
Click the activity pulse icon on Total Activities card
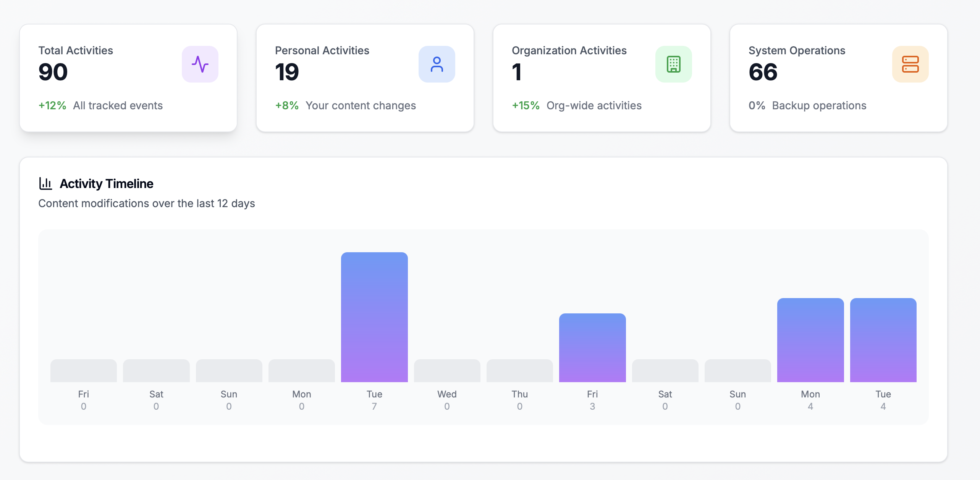pyautogui.click(x=201, y=64)
